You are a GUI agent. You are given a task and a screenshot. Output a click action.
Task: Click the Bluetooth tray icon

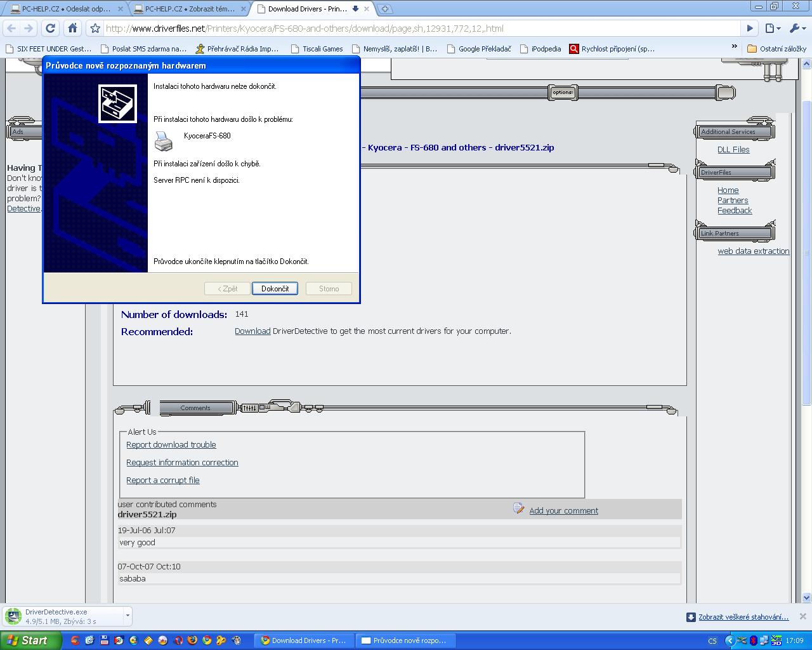coord(753,641)
